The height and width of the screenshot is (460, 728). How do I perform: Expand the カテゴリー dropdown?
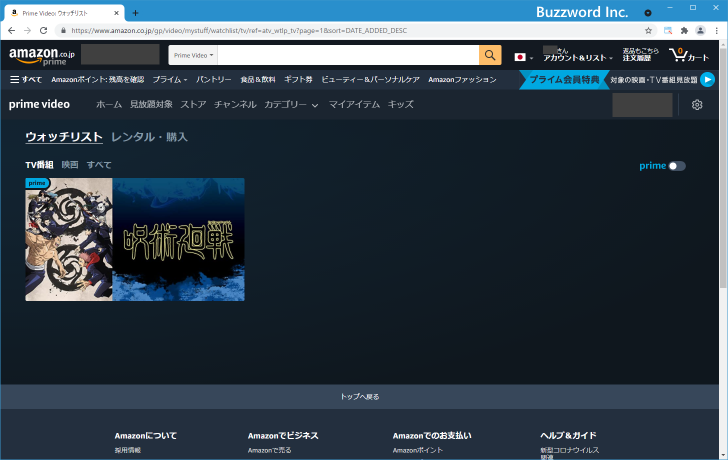[291, 105]
